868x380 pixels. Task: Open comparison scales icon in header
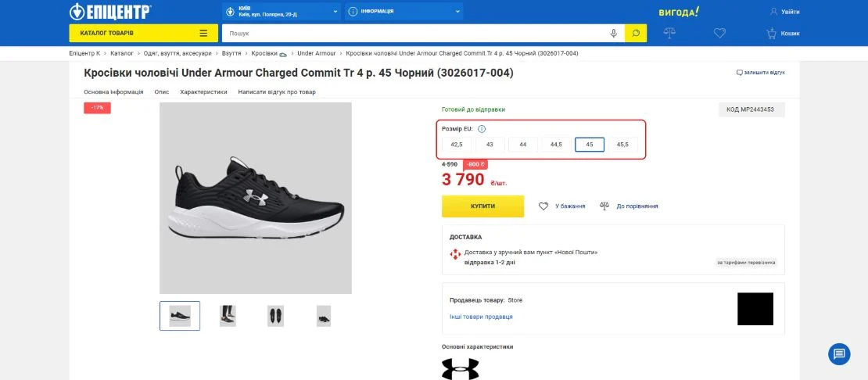[669, 33]
